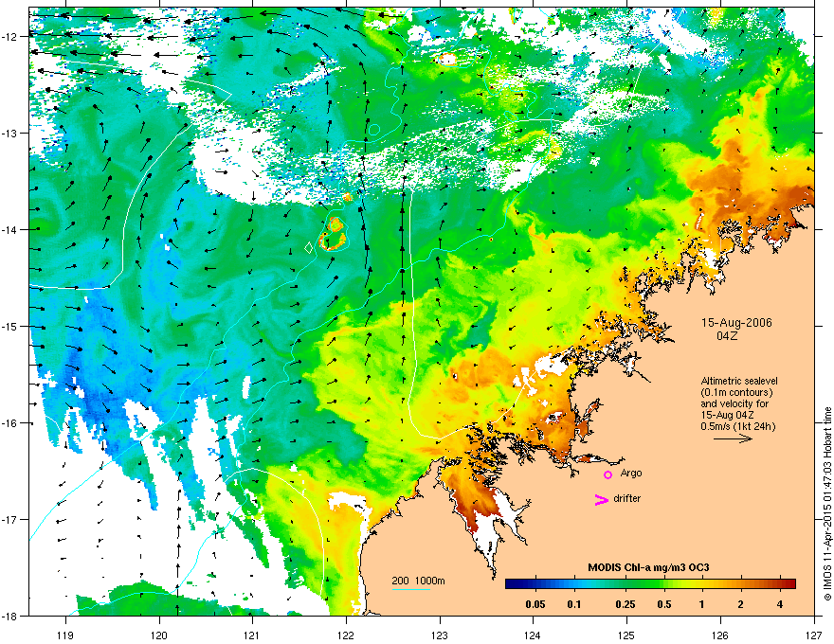834x644 pixels.
Task: Click the longitude axis label '124'
Action: coord(533,635)
